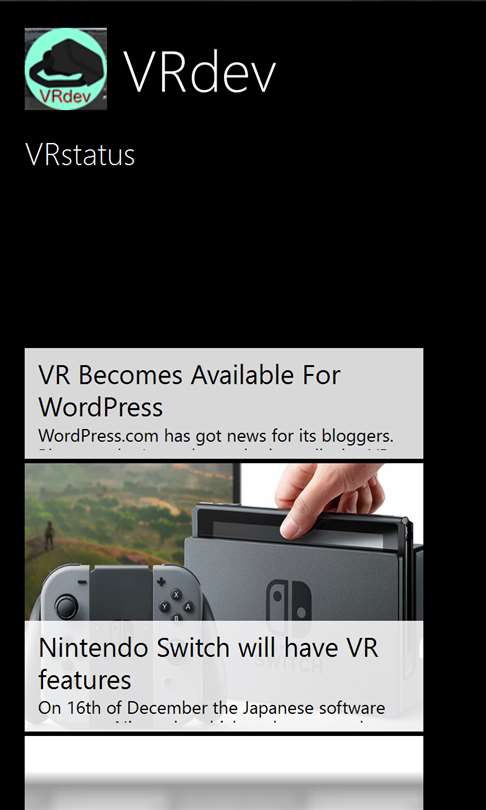Open the Nintendo Switch will have VR features headline
This screenshot has height=810, width=486.
pyautogui.click(x=209, y=663)
